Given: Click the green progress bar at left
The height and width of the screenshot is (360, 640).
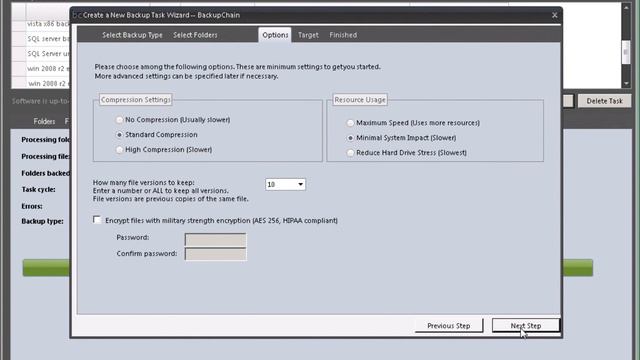Looking at the screenshot, I should point(46,268).
